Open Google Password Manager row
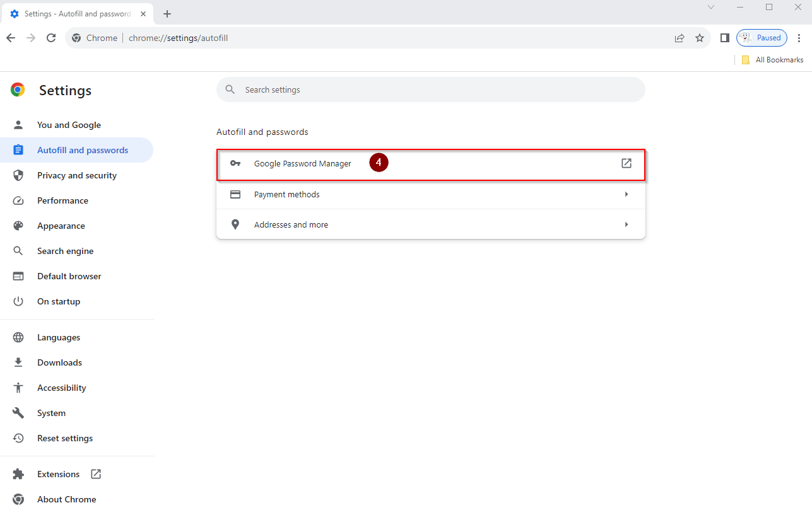This screenshot has width=812, height=515. [x=431, y=164]
